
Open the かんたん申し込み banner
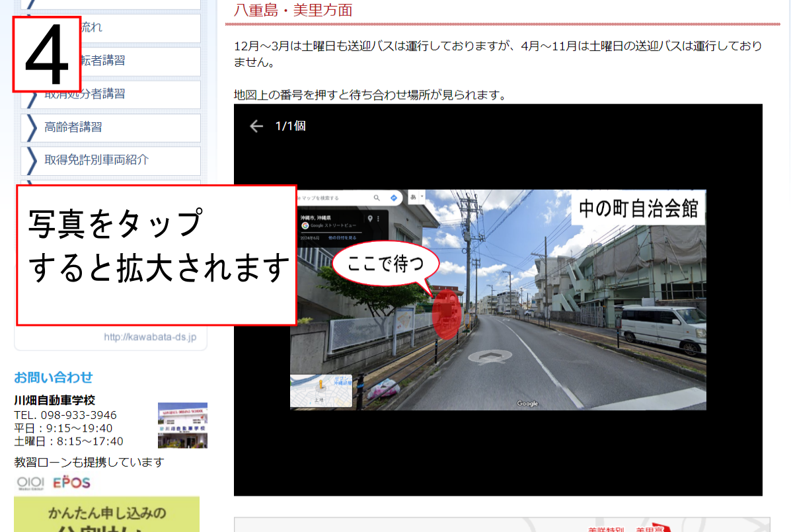pos(107,514)
